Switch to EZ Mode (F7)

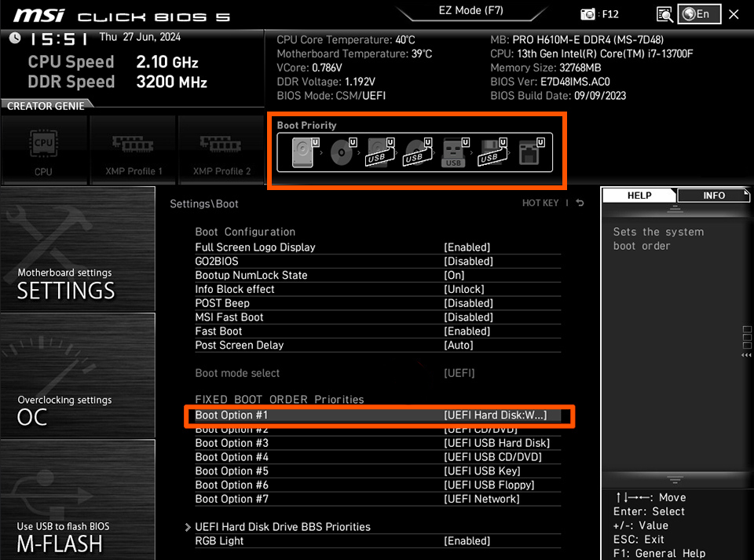tap(470, 11)
